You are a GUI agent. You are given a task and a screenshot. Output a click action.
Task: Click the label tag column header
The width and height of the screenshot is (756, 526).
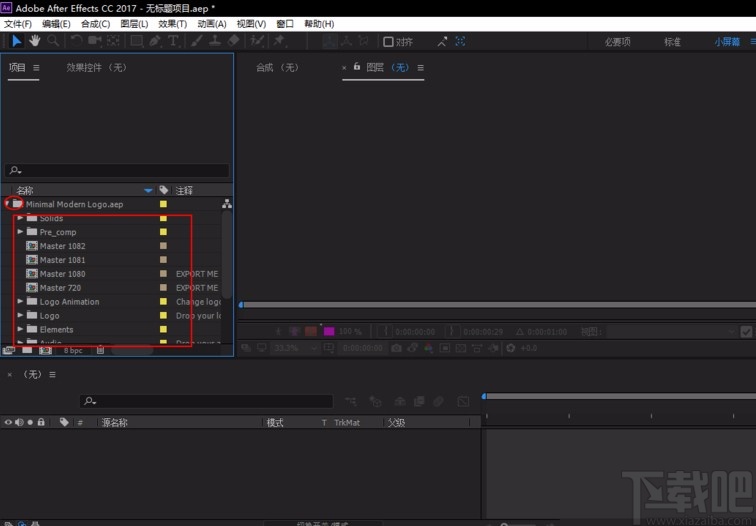pos(164,190)
